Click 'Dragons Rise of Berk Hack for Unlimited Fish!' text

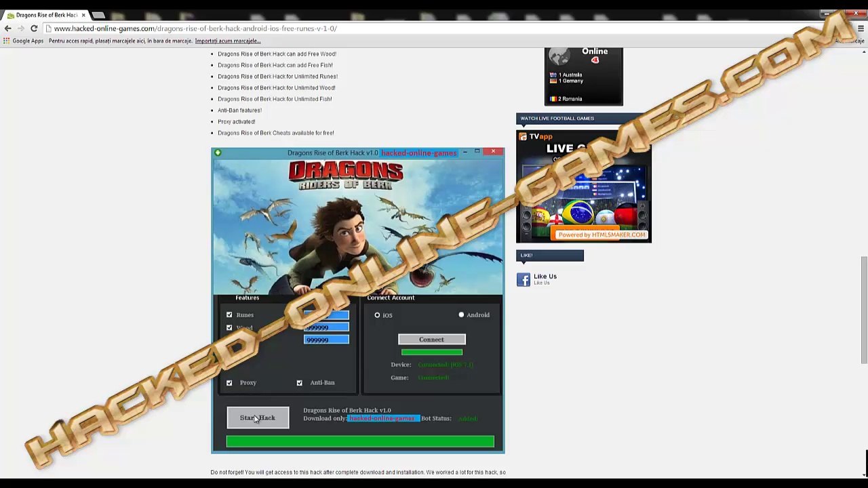[x=275, y=99]
